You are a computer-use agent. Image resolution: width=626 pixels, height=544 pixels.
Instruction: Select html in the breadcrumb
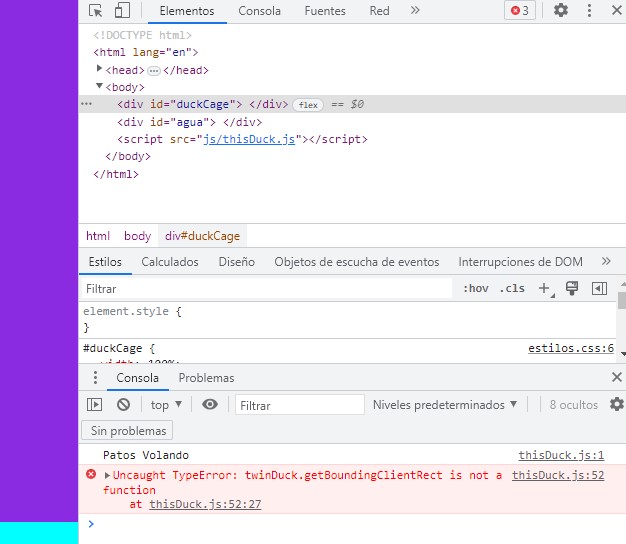pyautogui.click(x=98, y=236)
